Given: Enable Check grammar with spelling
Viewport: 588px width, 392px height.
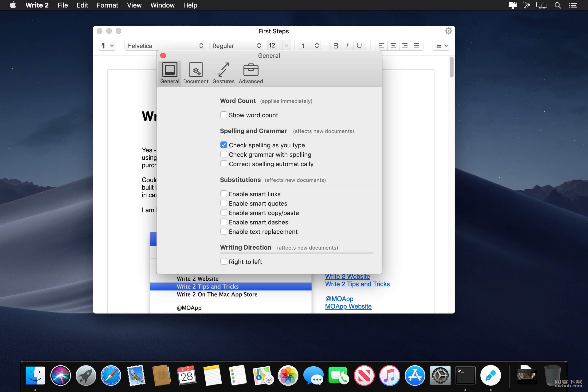Looking at the screenshot, I should pos(223,154).
